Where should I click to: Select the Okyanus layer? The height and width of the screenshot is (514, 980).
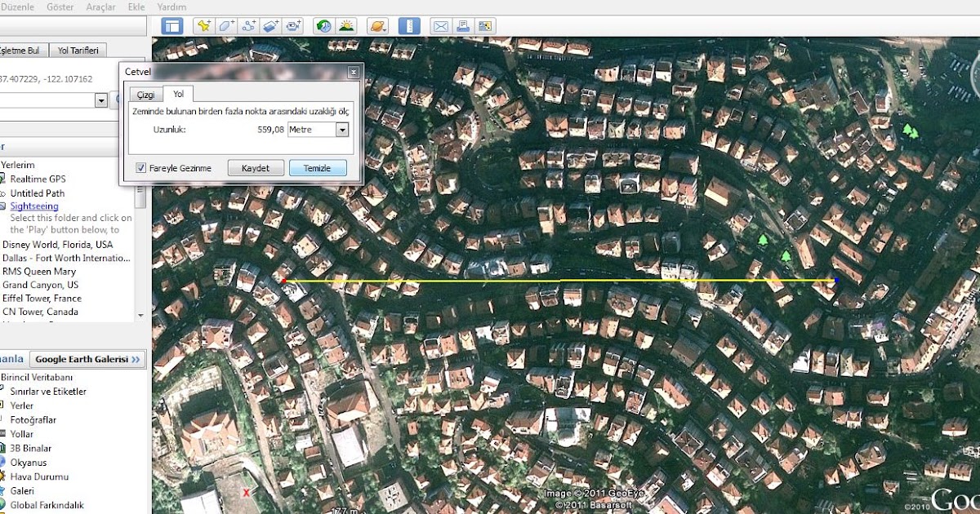(28, 463)
